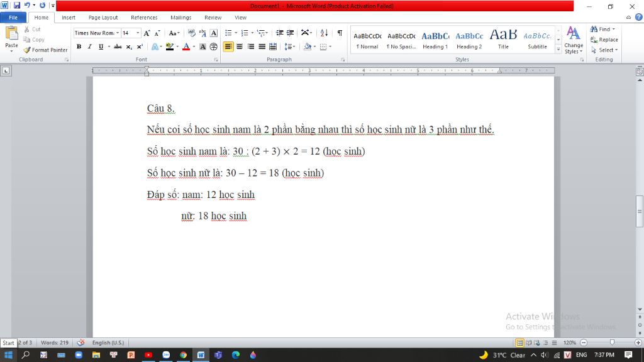Open Font dialog launcher
The height and width of the screenshot is (362, 644).
[x=216, y=60]
